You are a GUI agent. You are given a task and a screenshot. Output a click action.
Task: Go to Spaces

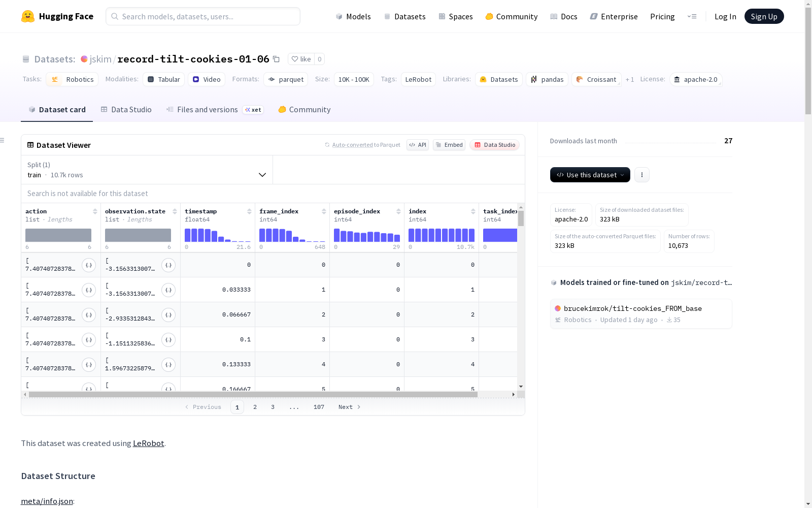point(456,16)
